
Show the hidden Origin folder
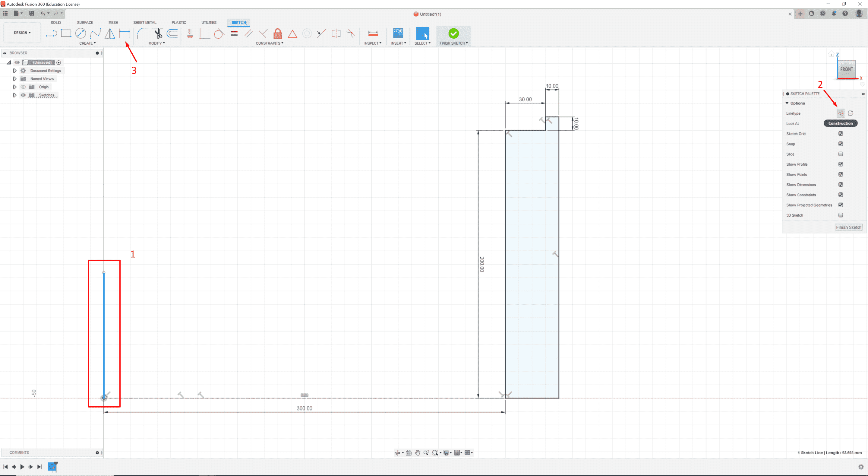coord(23,87)
